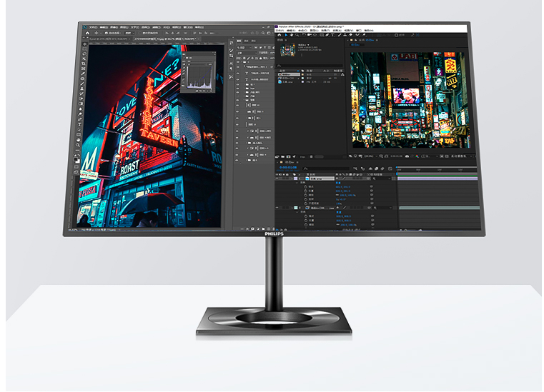Select the Selection arrow tool in After Effects
This screenshot has height=392, width=544.
tap(286, 35)
